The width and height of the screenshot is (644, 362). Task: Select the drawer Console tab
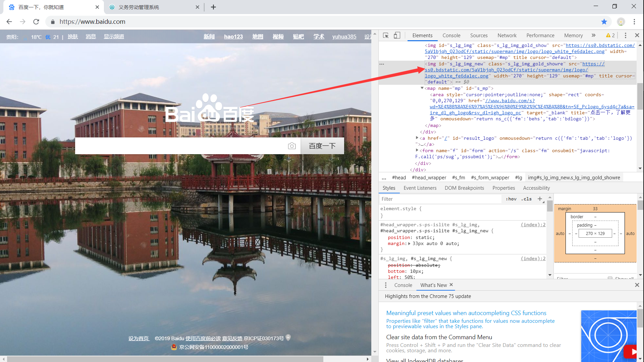point(403,285)
